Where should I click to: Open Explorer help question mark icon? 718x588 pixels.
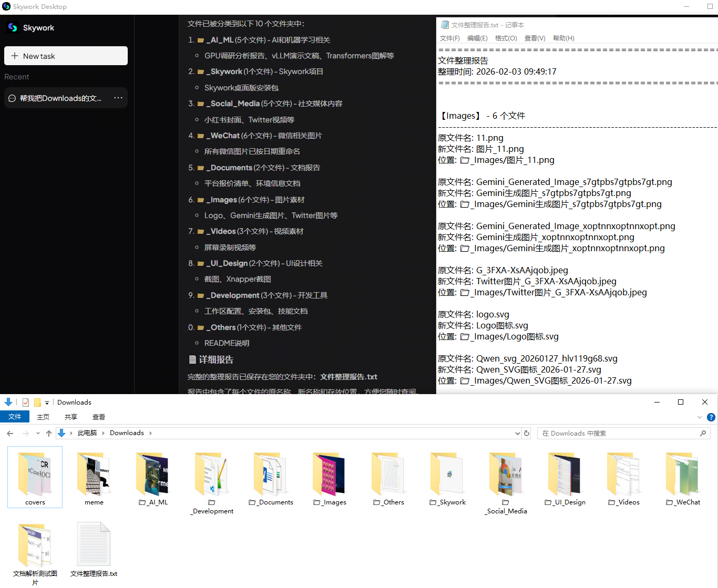click(x=711, y=417)
